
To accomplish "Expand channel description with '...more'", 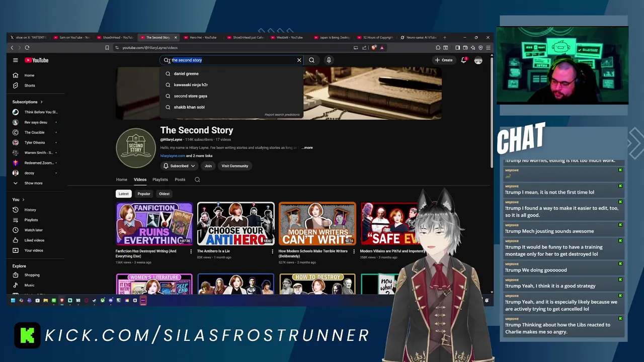I will (x=307, y=148).
